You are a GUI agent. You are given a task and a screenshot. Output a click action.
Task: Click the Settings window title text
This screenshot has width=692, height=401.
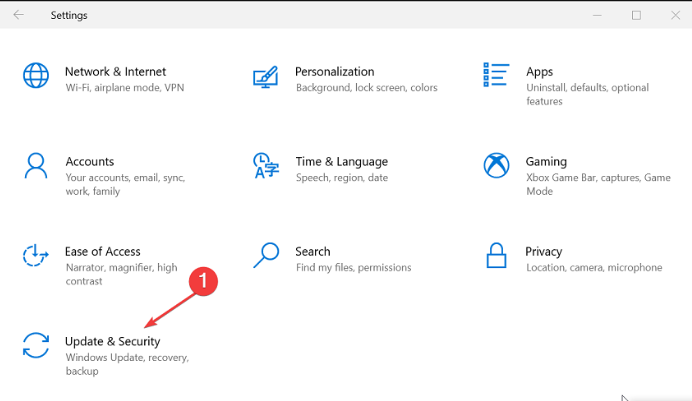pos(69,15)
